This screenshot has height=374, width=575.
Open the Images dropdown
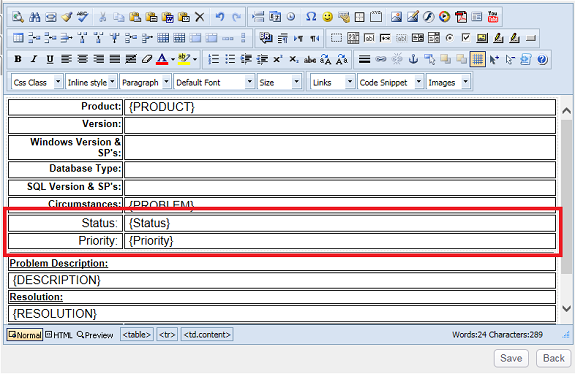448,82
